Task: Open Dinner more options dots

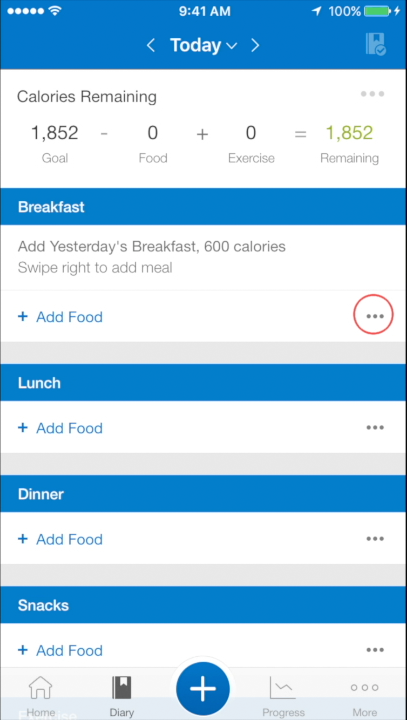Action: 375,539
